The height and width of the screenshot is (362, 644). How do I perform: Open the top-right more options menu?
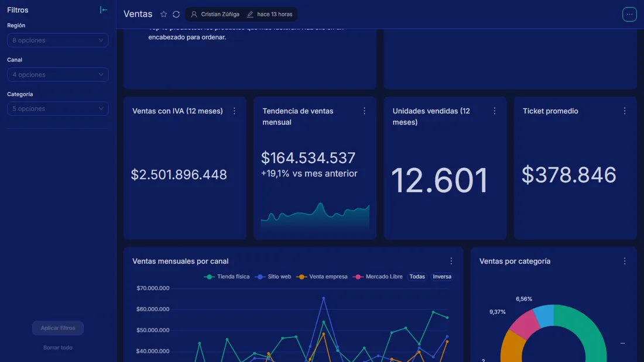point(629,15)
